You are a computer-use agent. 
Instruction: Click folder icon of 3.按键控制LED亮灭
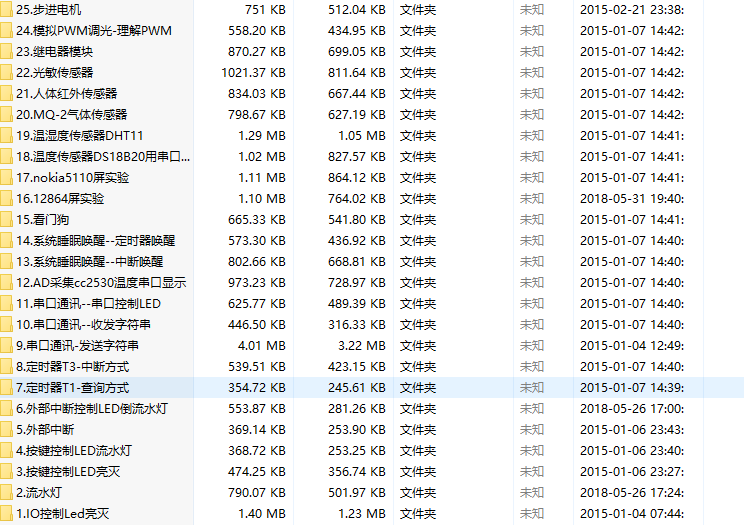pos(6,471)
